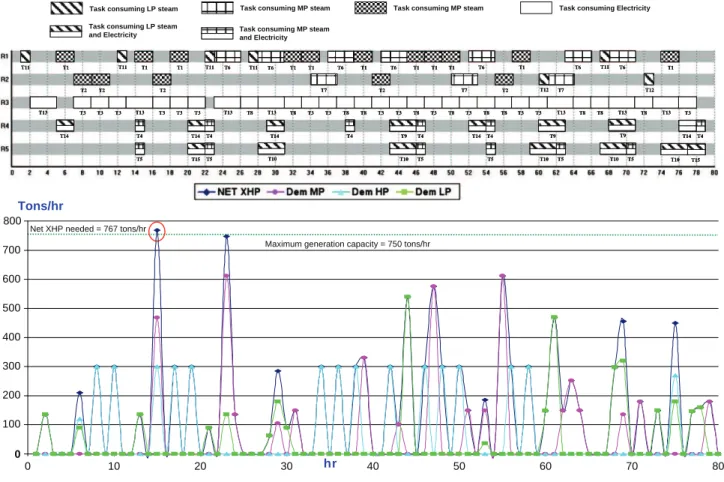
Task: Click the blue 'hr' x-axis title
Action: point(330,463)
